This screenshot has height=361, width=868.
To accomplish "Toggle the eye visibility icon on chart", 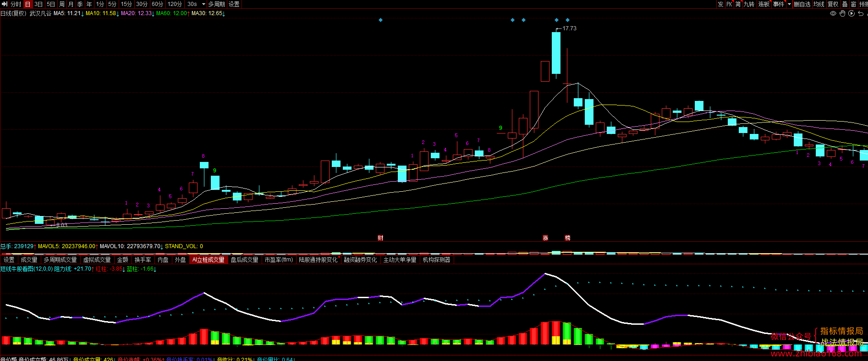I will (833, 13).
